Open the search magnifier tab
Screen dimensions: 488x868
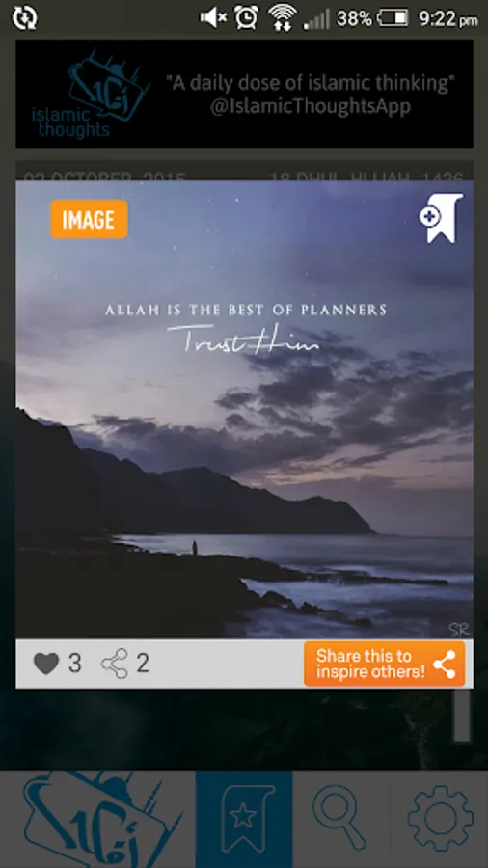341,819
